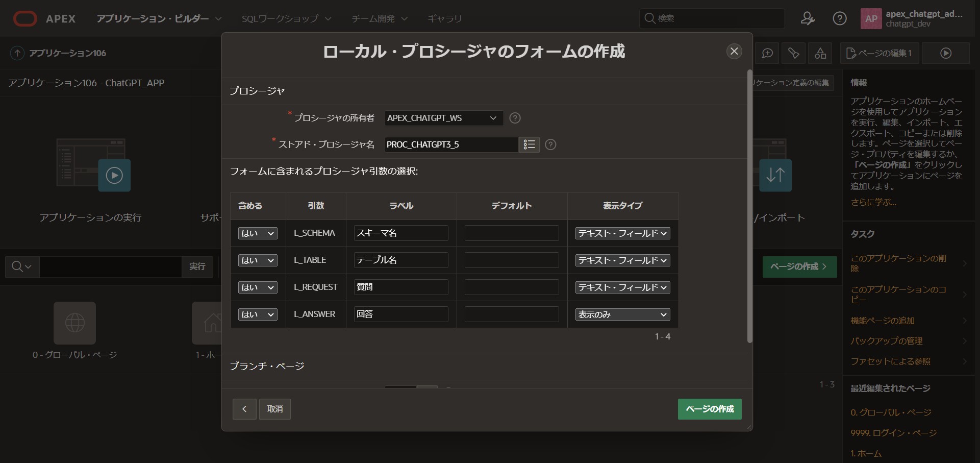The height and width of the screenshot is (463, 980).
Task: Click the ストアド・プロシージャ名 input field
Action: point(451,144)
